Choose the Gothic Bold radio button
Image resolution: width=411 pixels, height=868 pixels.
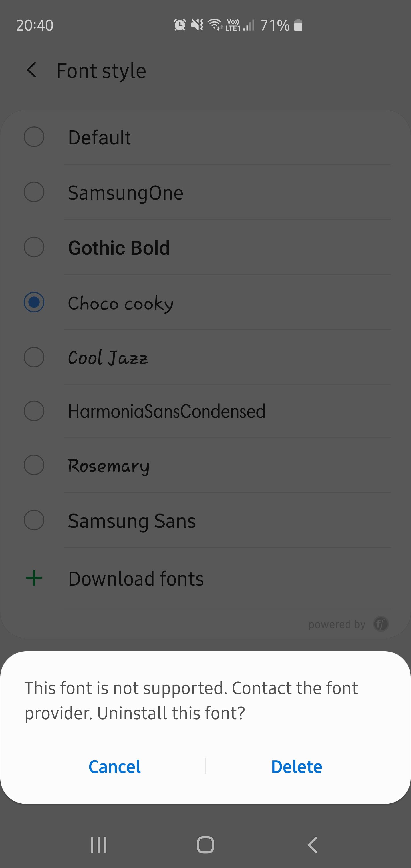click(x=34, y=247)
